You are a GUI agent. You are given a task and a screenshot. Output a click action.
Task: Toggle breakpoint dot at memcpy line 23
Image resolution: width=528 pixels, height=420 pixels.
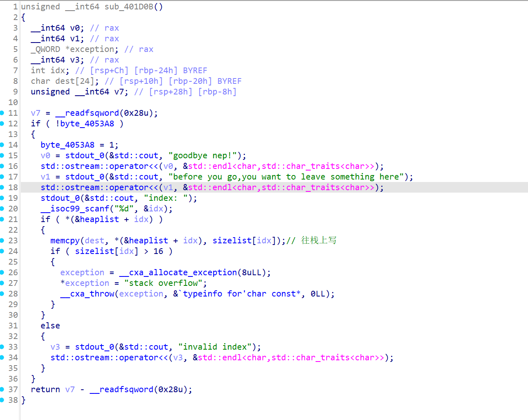tap(2, 240)
